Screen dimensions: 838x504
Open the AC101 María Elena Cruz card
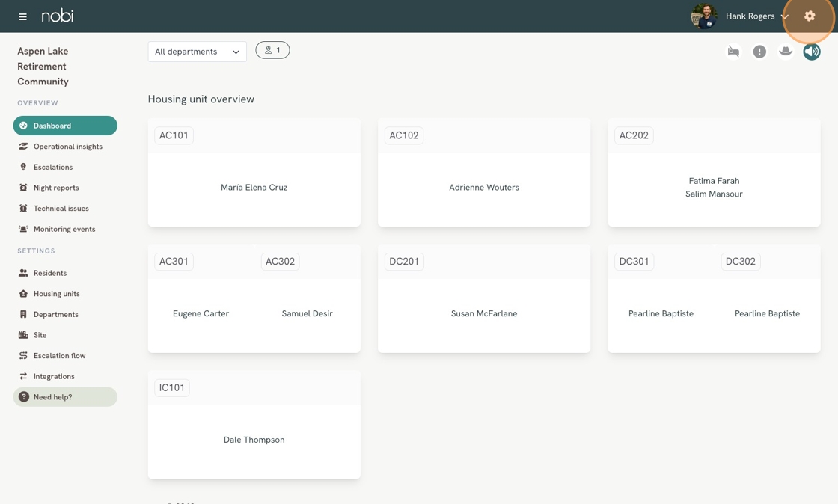click(254, 188)
